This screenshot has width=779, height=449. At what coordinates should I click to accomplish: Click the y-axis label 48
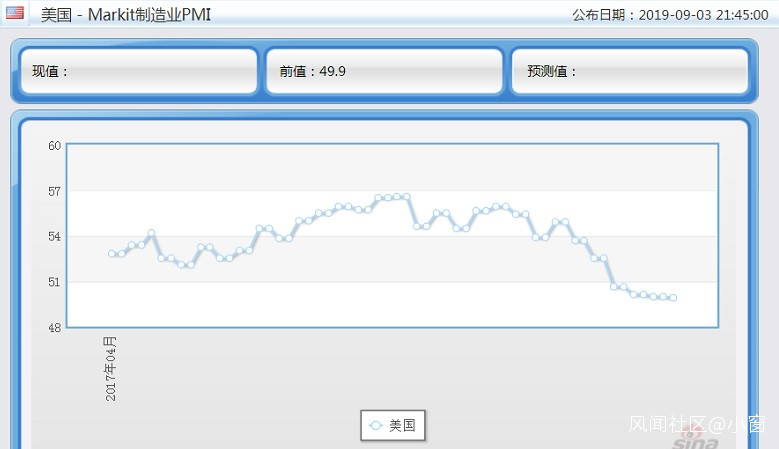[x=54, y=328]
